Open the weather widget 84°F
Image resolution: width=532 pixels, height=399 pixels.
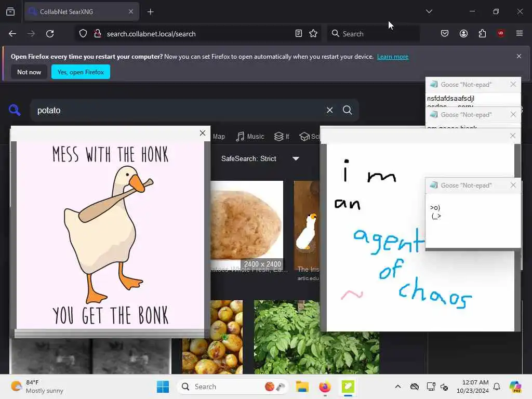37,387
